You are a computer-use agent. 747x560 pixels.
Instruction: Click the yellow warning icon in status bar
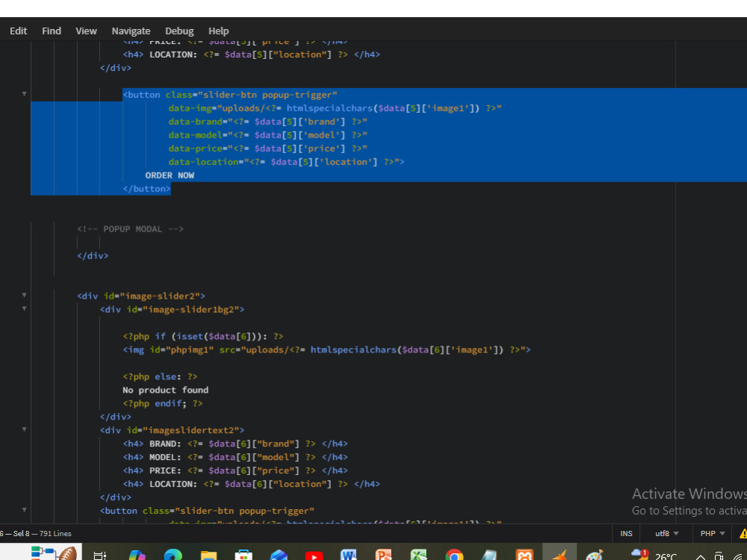point(743,533)
